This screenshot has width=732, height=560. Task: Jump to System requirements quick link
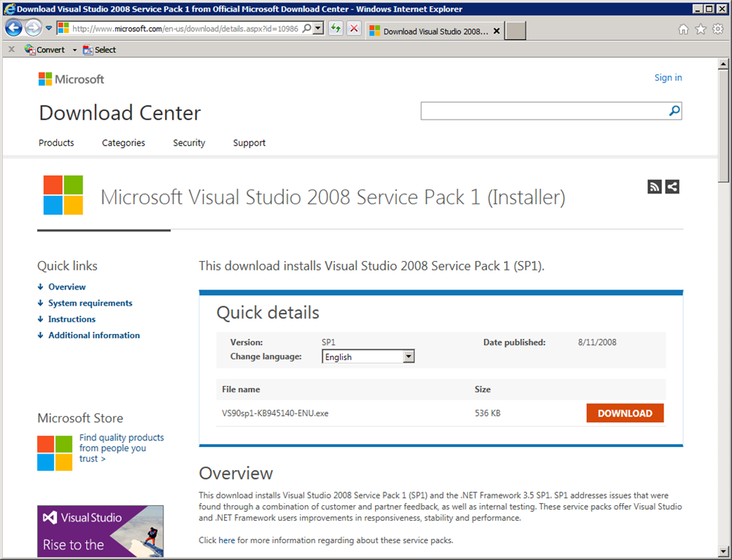pyautogui.click(x=90, y=303)
